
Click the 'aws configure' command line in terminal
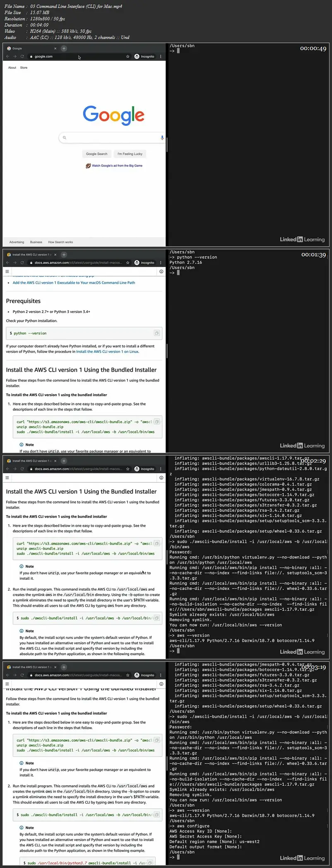[190, 826]
